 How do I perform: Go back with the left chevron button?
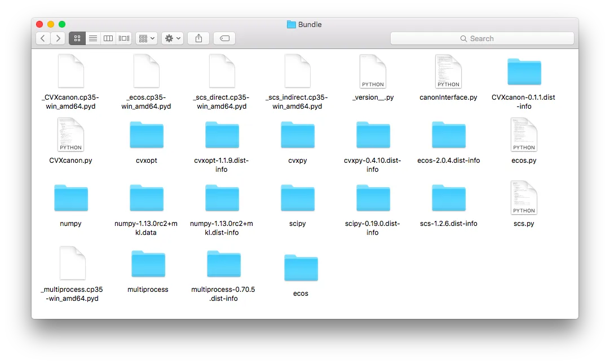click(43, 38)
